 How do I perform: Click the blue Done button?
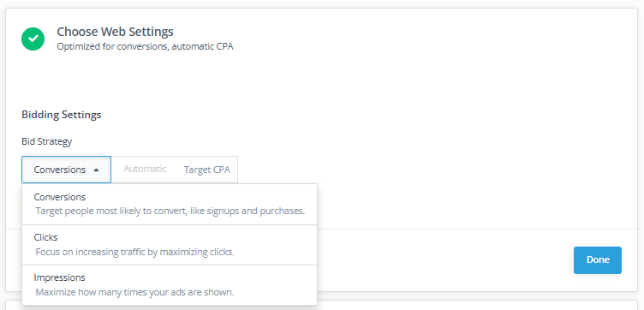pyautogui.click(x=598, y=260)
